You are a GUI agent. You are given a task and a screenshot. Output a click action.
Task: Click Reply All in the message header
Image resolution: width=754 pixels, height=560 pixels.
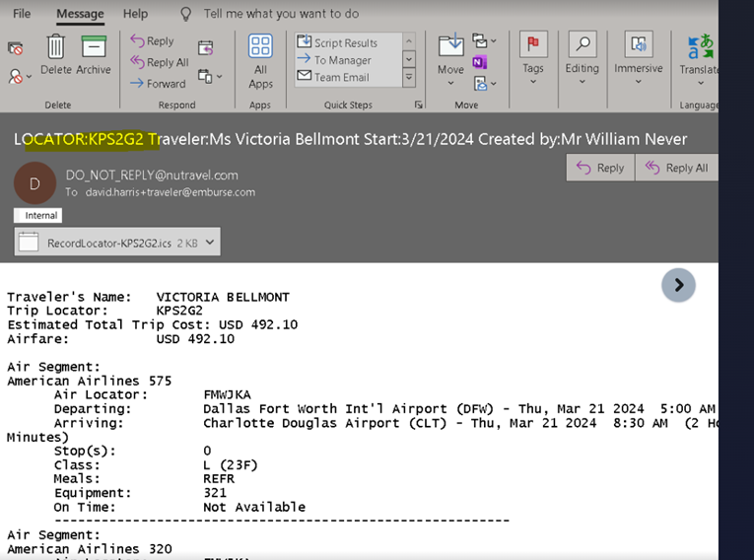click(x=676, y=168)
